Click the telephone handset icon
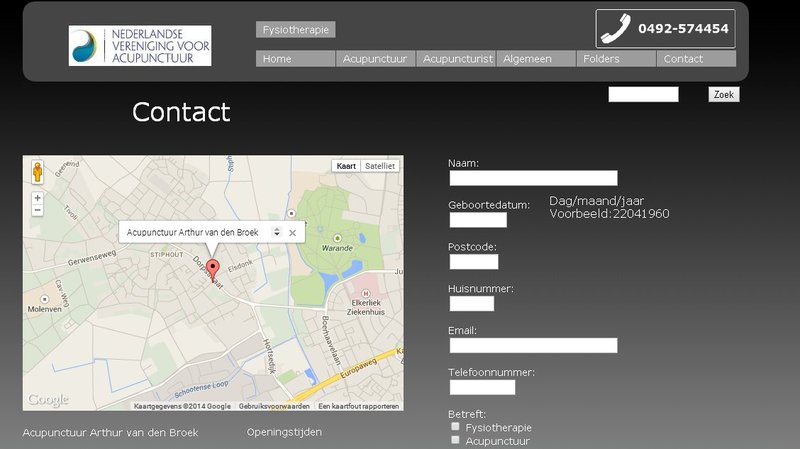 coord(615,29)
